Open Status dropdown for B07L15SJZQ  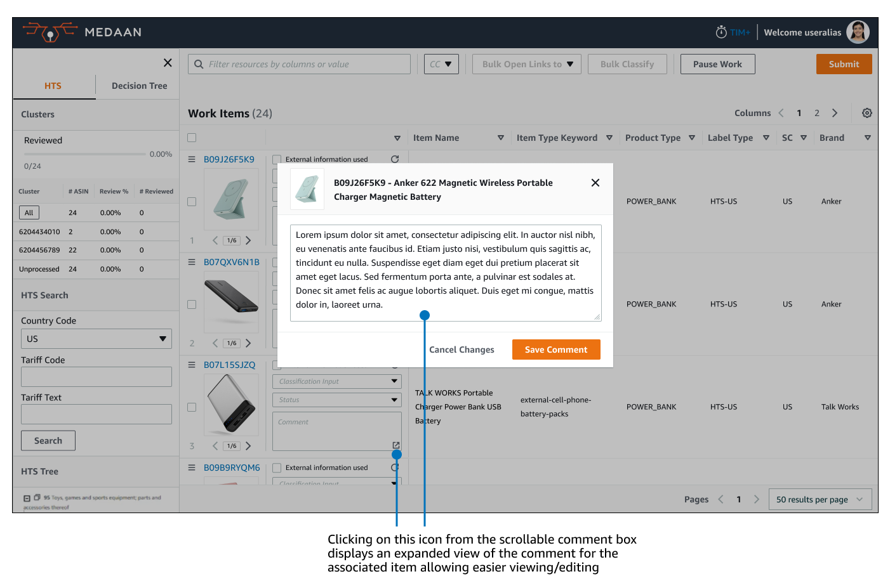coord(337,400)
